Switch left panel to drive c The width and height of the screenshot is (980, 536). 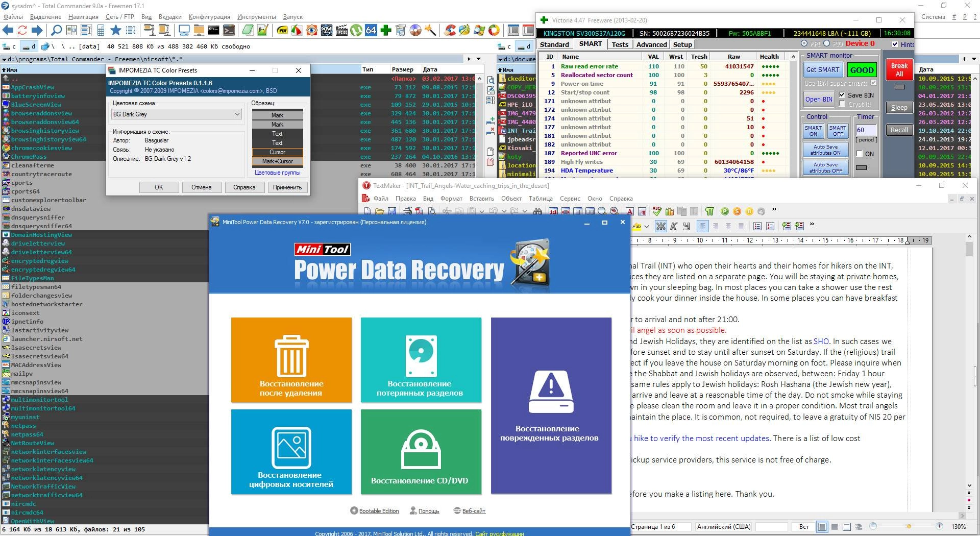coord(9,46)
